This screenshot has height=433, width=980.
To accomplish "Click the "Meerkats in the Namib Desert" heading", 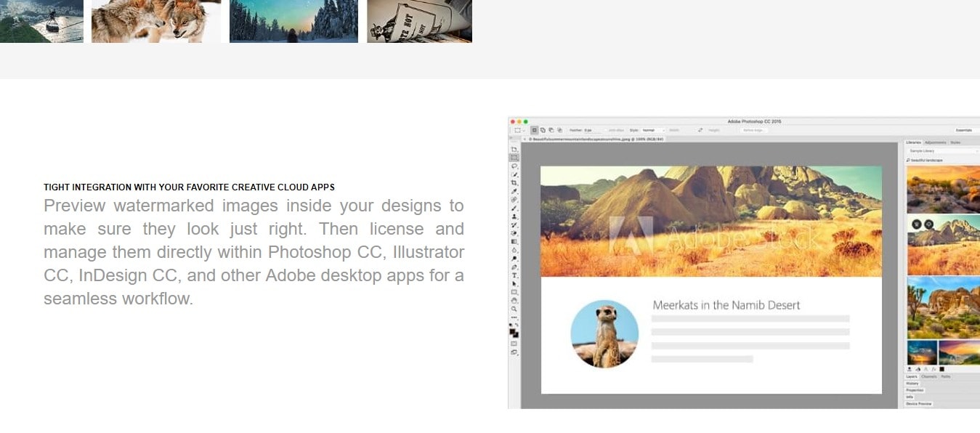I will click(726, 305).
